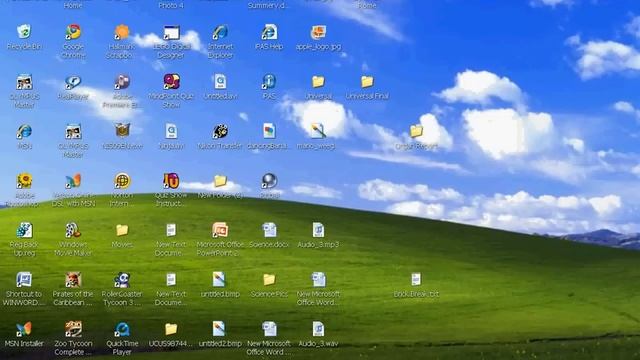Click the MSN Installer icon
The height and width of the screenshot is (360, 640).
[x=24, y=329]
